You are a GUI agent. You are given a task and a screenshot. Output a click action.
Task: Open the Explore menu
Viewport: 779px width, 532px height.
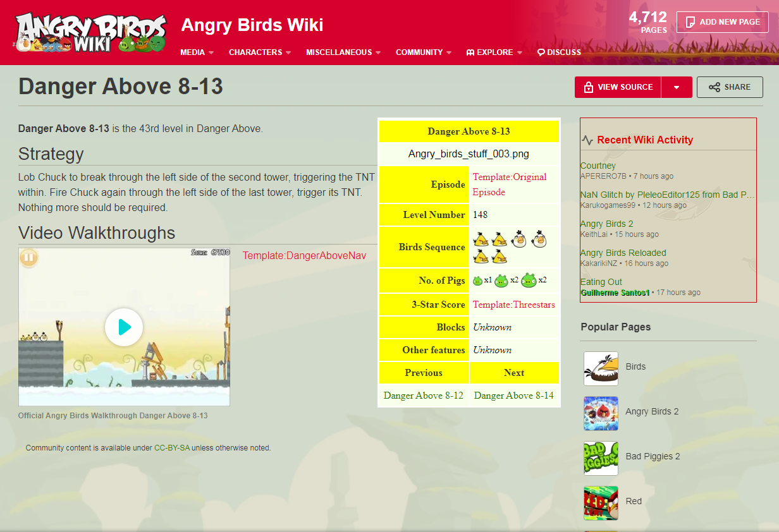point(494,52)
